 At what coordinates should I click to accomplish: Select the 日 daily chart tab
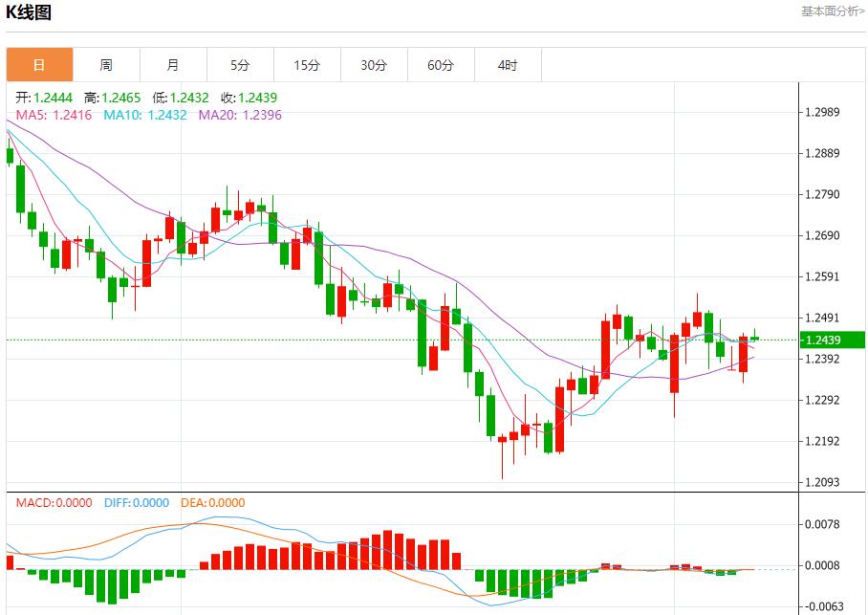39,65
